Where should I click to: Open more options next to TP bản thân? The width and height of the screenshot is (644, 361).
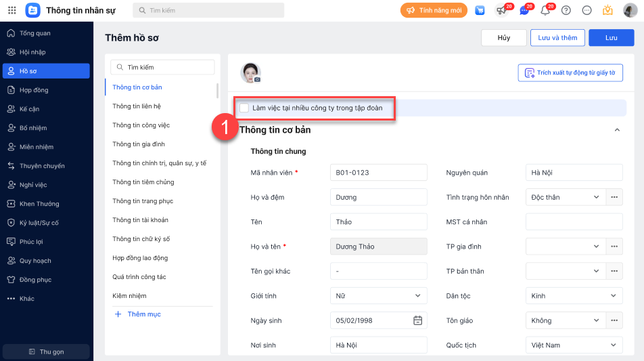pos(614,271)
